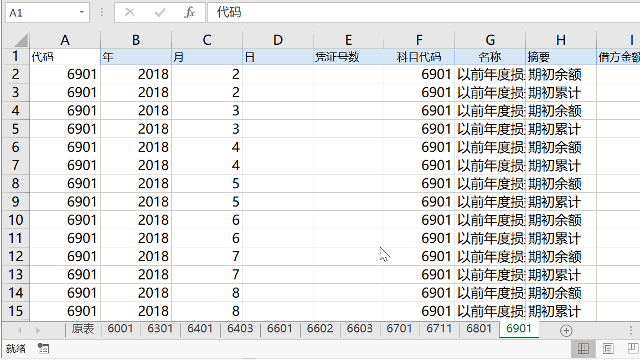
Task: Switch to Page Break Preview icon
Action: pos(633,349)
